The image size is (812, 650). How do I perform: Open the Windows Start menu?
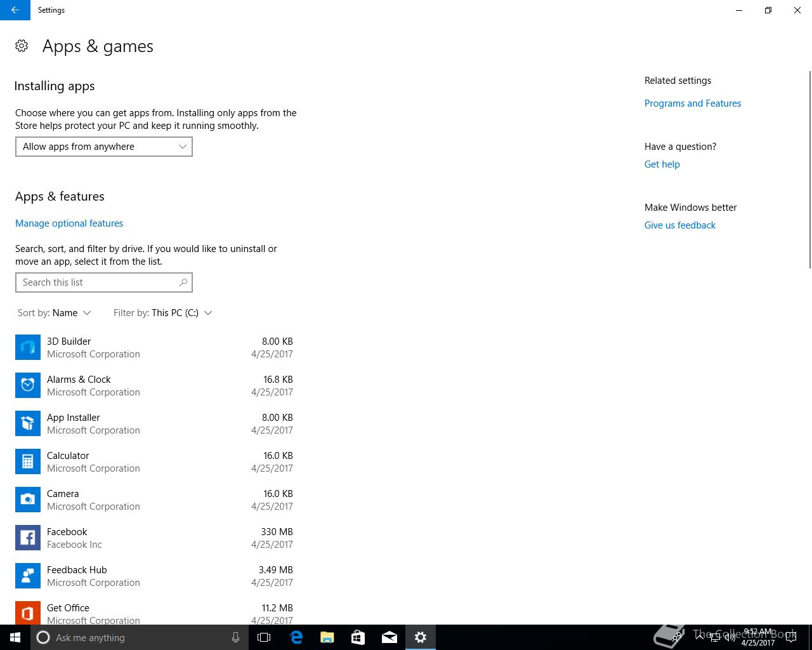pos(15,637)
